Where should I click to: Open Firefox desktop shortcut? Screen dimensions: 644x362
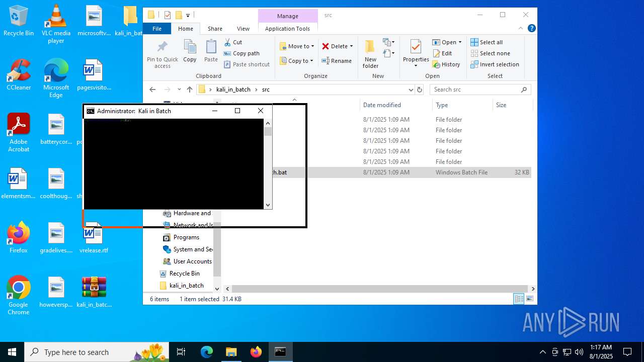pyautogui.click(x=19, y=237)
